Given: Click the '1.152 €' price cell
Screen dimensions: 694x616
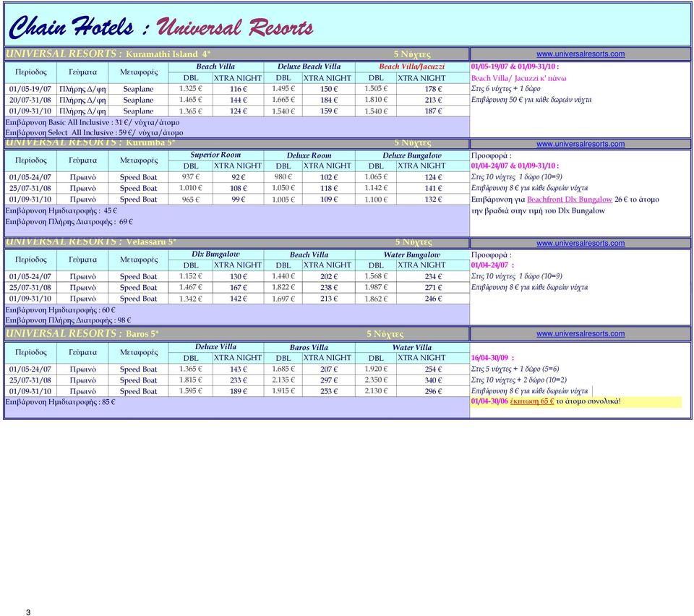Looking at the screenshot, I should pos(190,275).
